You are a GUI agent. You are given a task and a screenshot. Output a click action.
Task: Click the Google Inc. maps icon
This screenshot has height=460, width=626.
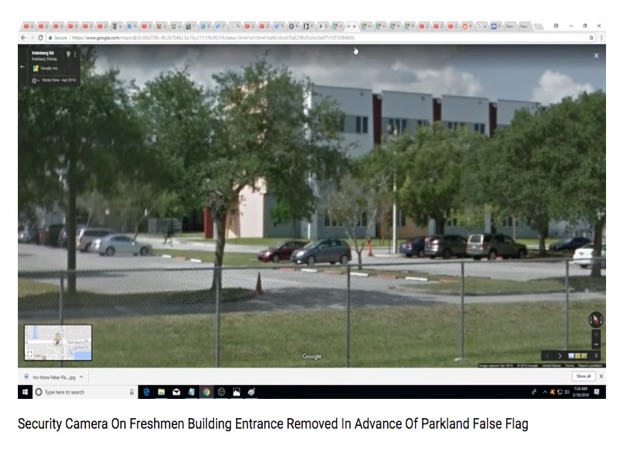(36, 68)
